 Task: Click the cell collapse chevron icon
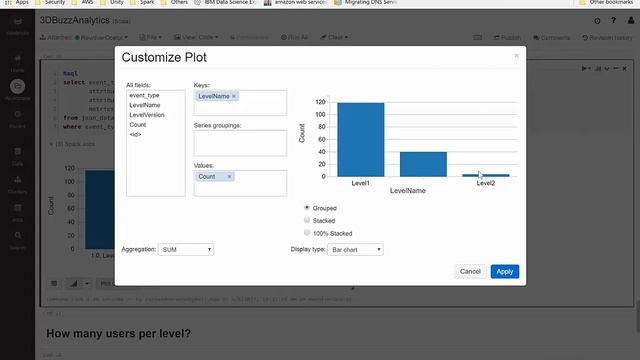pyautogui.click(x=607, y=69)
